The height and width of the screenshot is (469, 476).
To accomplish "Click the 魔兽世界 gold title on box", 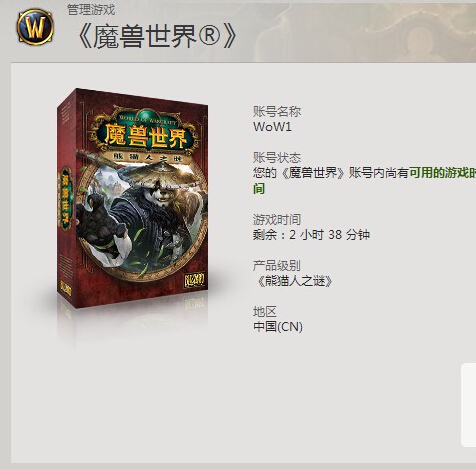I will coord(145,136).
